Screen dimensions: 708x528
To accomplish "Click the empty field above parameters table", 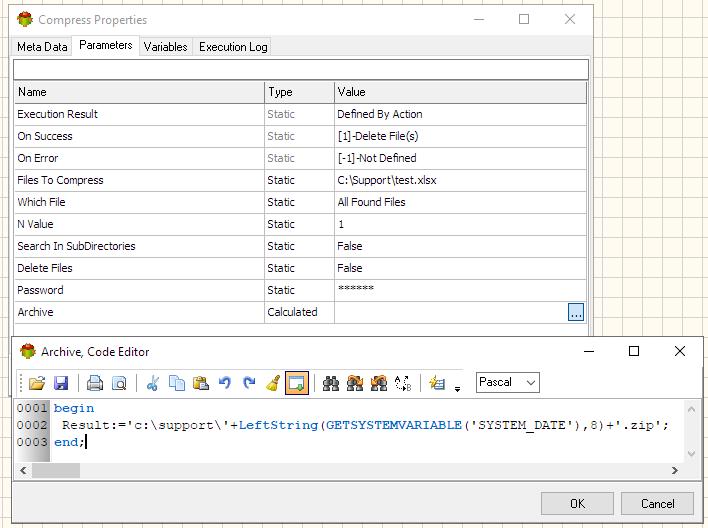I will click(x=301, y=70).
